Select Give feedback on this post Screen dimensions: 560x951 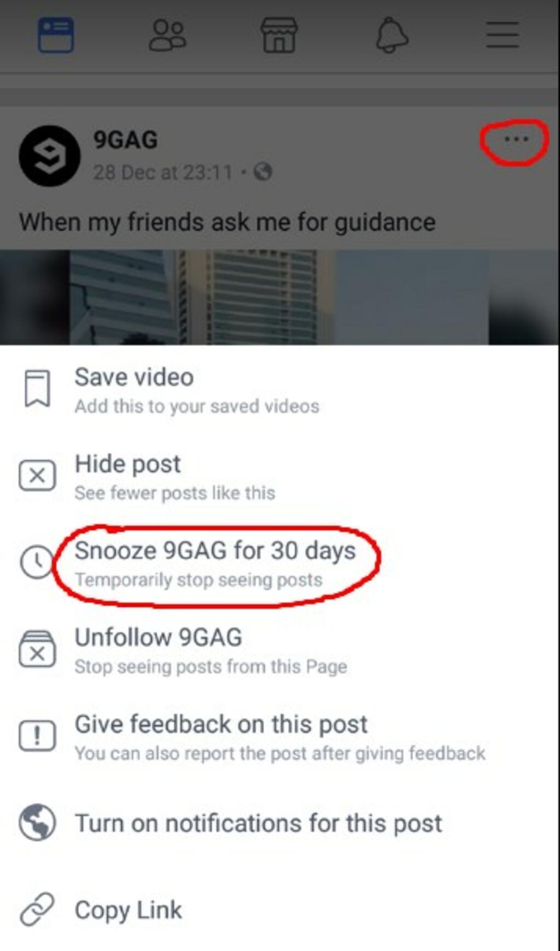(x=280, y=737)
